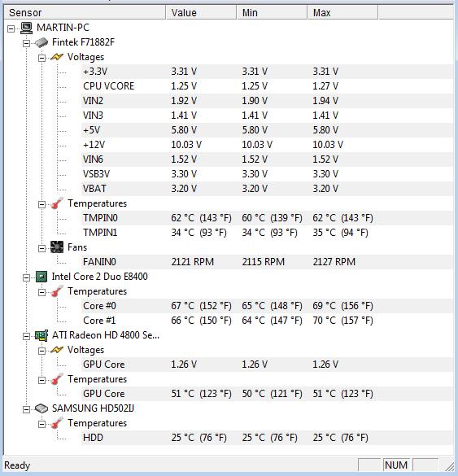Select the Fintek F71882F chip icon
Viewport: 458px width, 476px height.
pos(41,42)
